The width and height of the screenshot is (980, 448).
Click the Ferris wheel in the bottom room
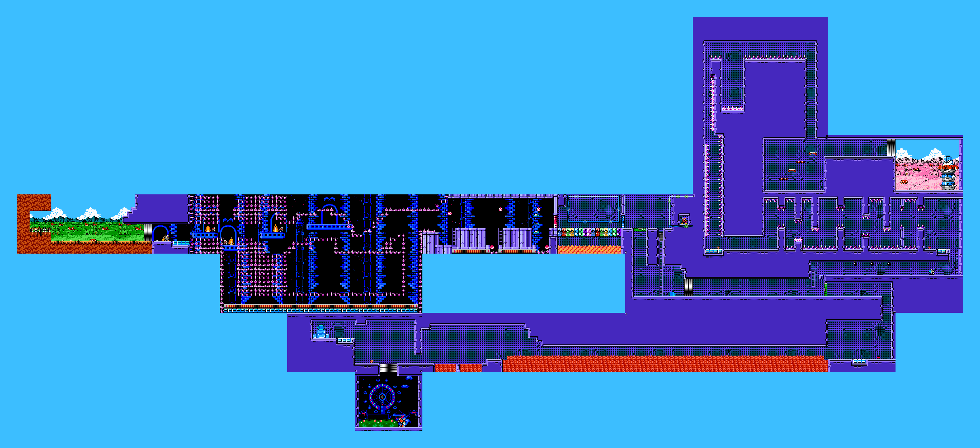coord(382,396)
